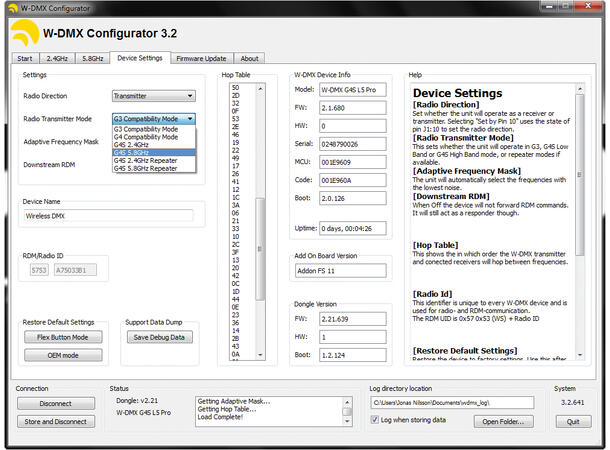610x450 pixels.
Task: Open the 2.4GHz tab
Action: point(57,58)
